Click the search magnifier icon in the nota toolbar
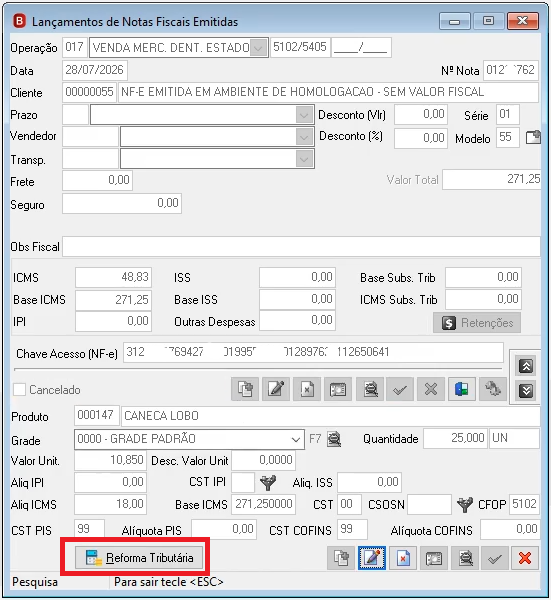This screenshot has width=551, height=600. 370,389
